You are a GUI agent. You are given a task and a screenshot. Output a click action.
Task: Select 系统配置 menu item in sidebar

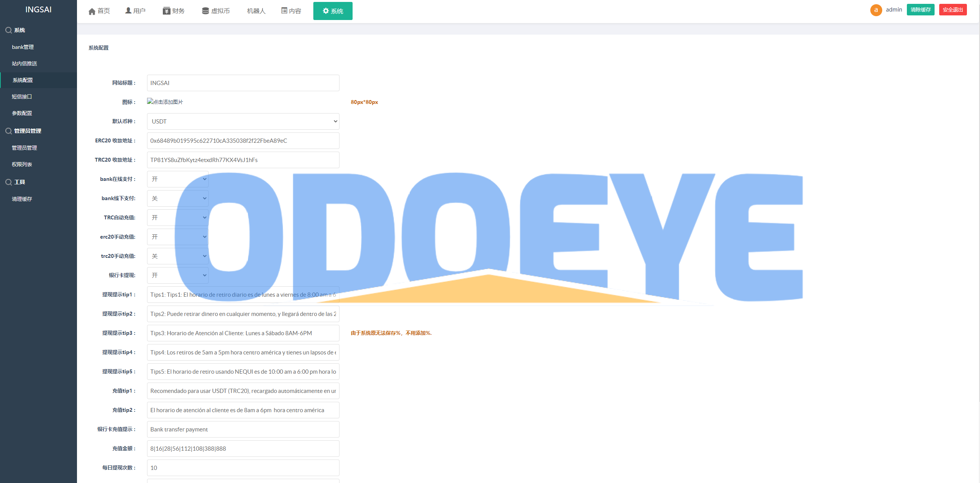coord(39,79)
